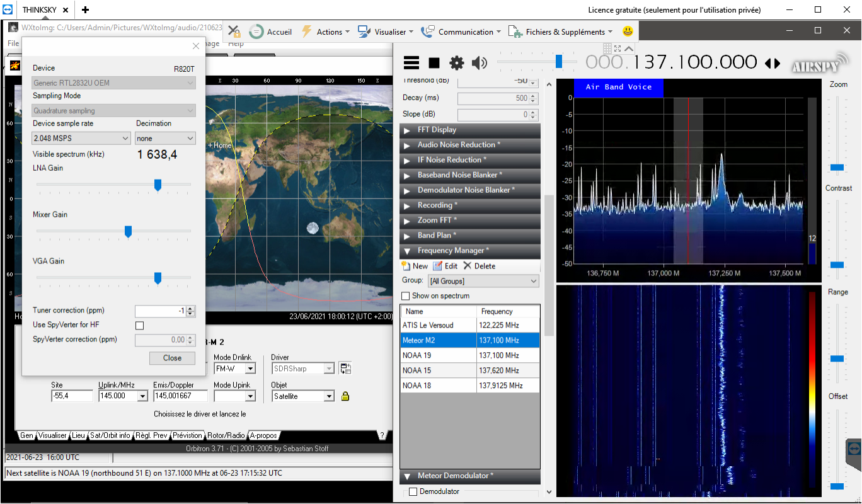Switch to the Sat/Orbit info tab
Image resolution: width=862 pixels, height=504 pixels.
(x=110, y=435)
